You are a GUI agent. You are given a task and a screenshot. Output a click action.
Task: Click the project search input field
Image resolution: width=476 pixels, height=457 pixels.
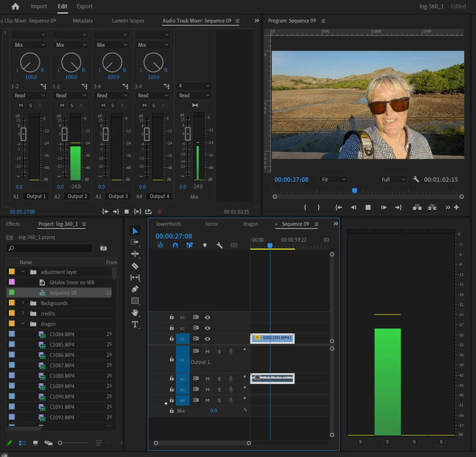click(x=52, y=248)
